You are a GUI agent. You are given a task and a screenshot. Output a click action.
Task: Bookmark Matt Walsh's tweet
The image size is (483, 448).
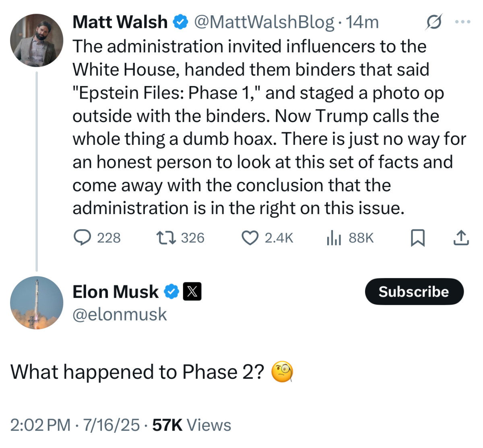pyautogui.click(x=418, y=238)
